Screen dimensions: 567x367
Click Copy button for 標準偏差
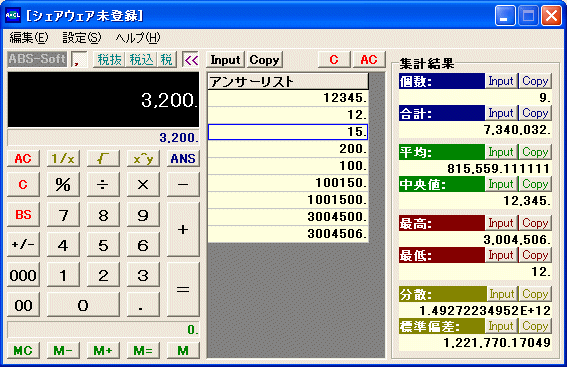535,326
